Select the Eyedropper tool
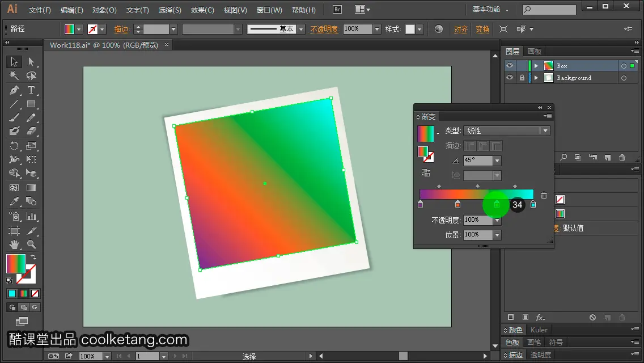This screenshot has height=363, width=644. coord(14,201)
